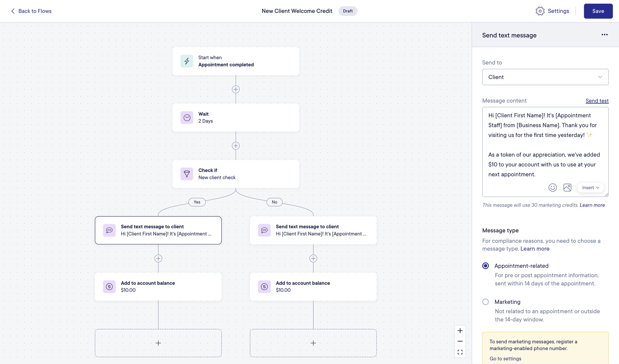Zoom in on the flow canvas

coord(460,331)
